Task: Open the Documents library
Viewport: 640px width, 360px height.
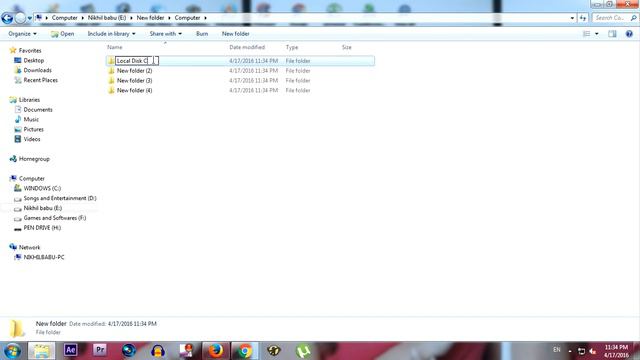Action: [38, 109]
